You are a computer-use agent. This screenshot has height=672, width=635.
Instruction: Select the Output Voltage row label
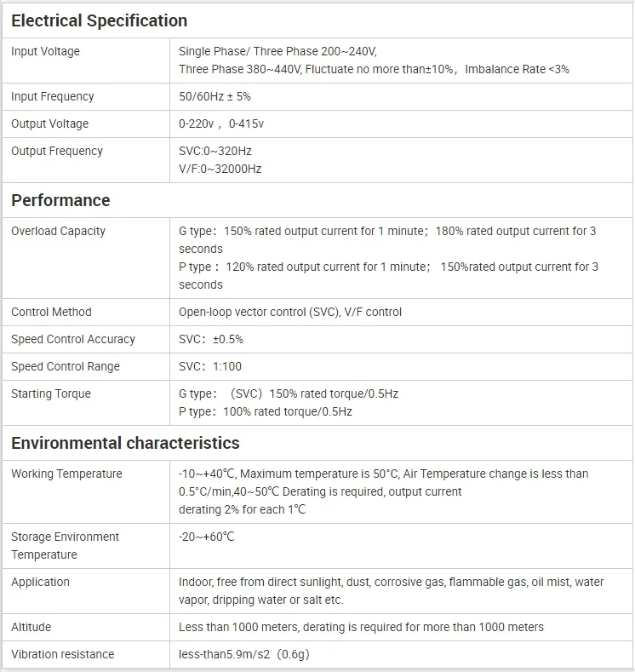[49, 123]
